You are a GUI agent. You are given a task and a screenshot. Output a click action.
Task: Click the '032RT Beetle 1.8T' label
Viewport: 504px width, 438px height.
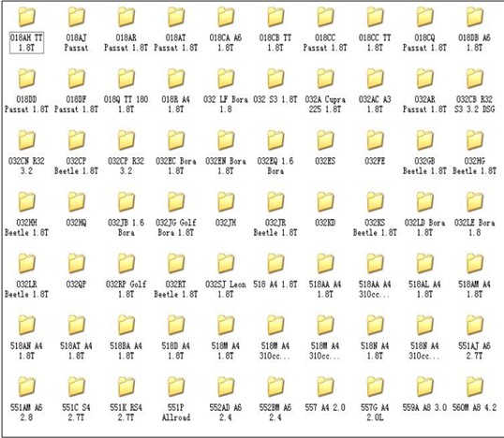176,289
